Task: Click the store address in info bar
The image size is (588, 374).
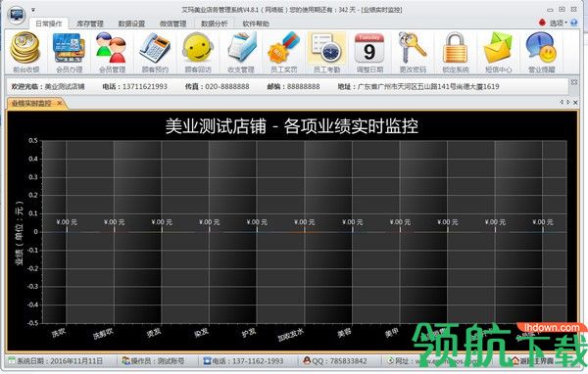Action: pyautogui.click(x=418, y=86)
